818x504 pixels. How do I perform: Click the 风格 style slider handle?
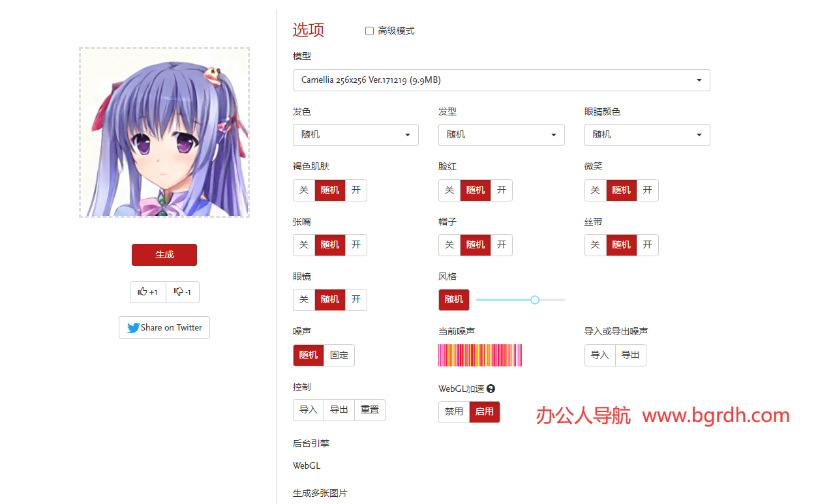[535, 300]
